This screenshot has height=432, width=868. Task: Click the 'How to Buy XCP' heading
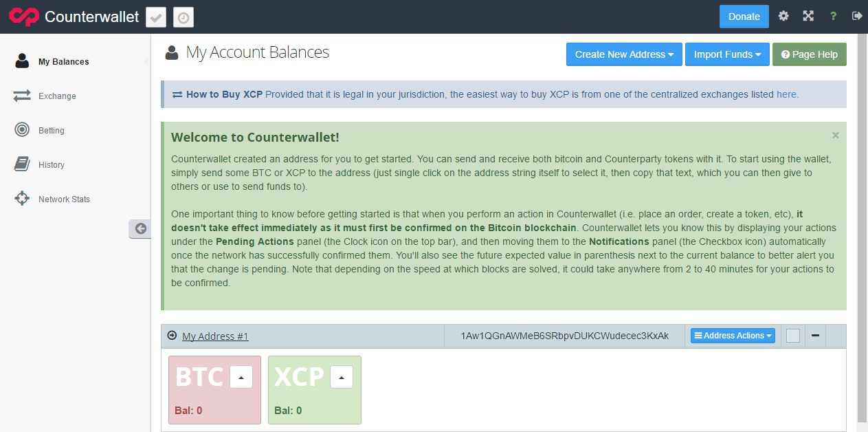tap(224, 94)
